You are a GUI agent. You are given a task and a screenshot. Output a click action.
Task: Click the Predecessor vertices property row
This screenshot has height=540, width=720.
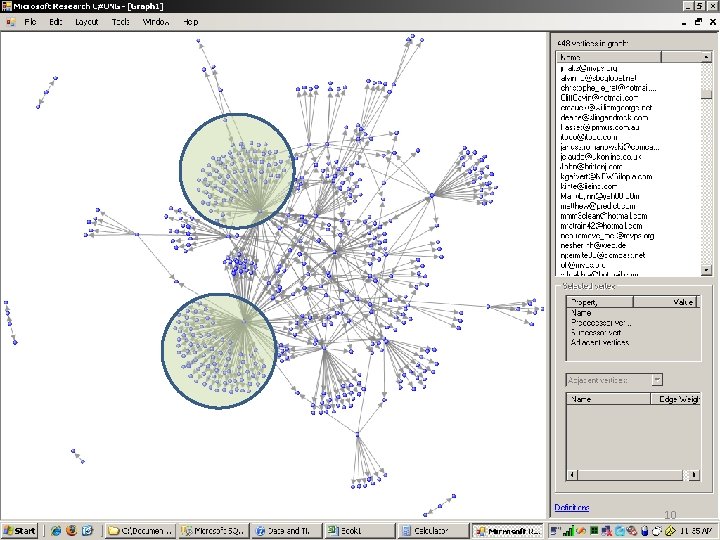(601, 323)
